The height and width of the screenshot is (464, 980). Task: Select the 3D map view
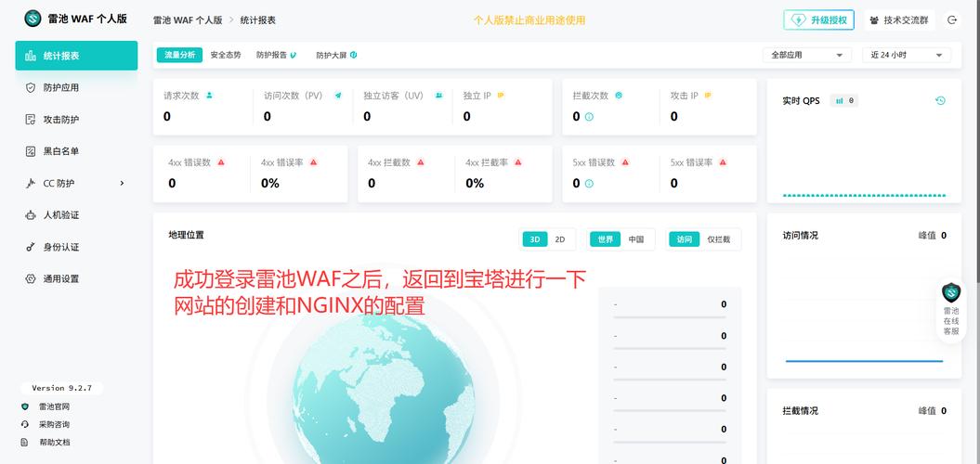coord(535,239)
